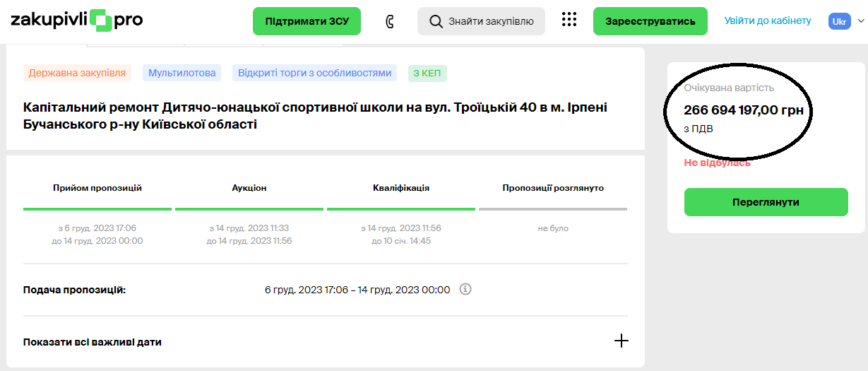Click the Державна закупівля tag
The image size is (868, 371).
click(78, 73)
